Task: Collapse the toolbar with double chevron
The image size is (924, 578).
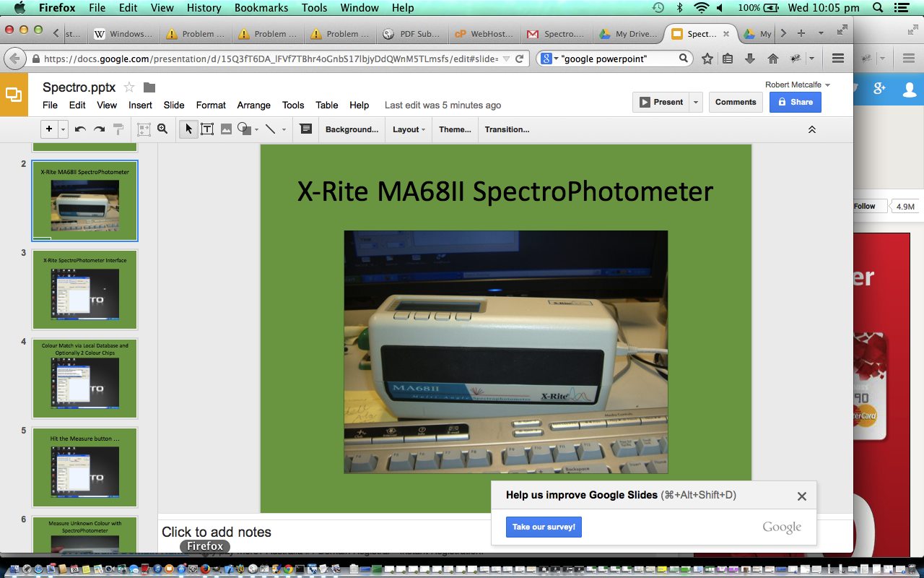Action: [x=811, y=129]
